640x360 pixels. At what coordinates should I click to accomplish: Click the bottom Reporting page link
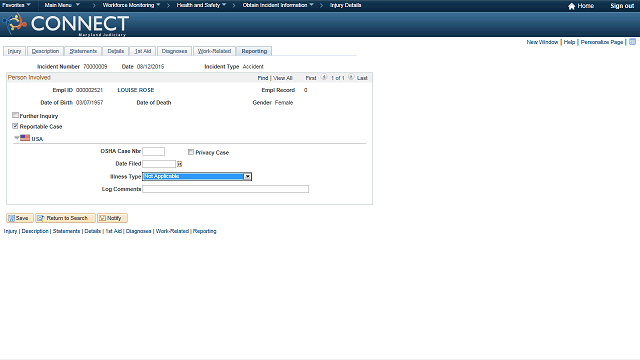click(x=204, y=231)
